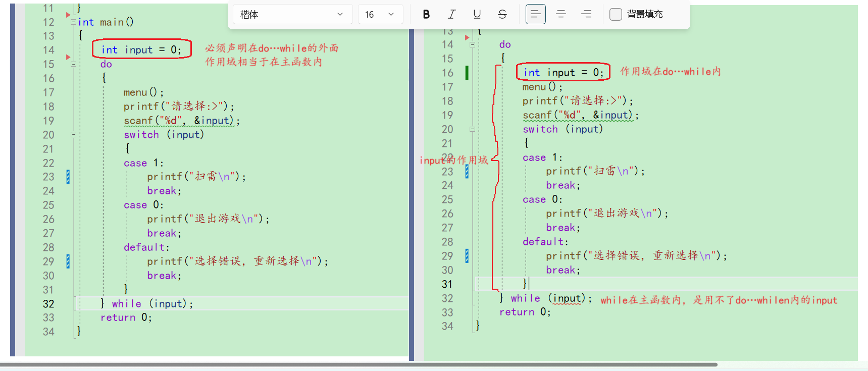Viewport: 868px width, 371px height.
Task: Align text center
Action: pyautogui.click(x=560, y=14)
